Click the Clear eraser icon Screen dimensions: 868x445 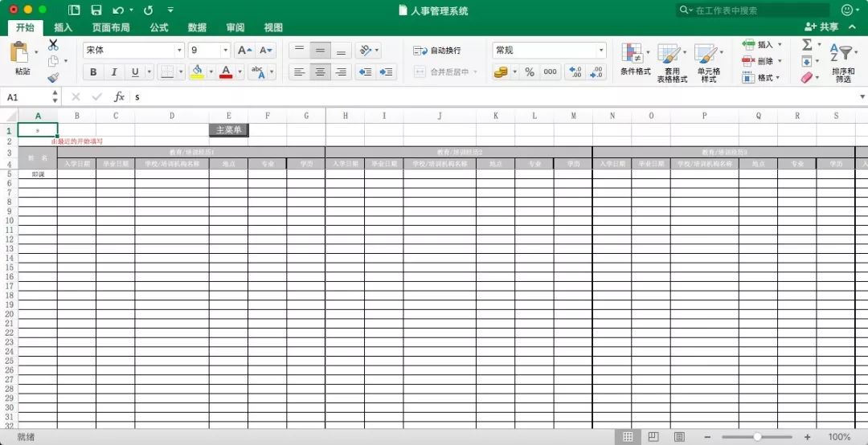click(x=807, y=77)
